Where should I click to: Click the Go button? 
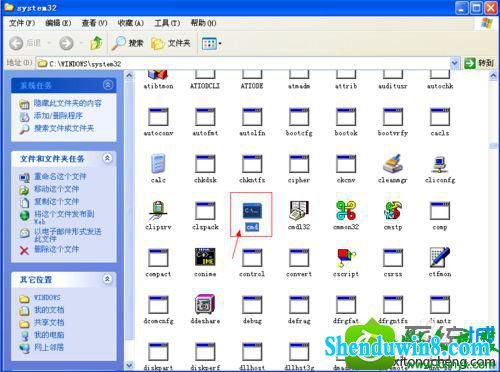pyautogui.click(x=479, y=63)
